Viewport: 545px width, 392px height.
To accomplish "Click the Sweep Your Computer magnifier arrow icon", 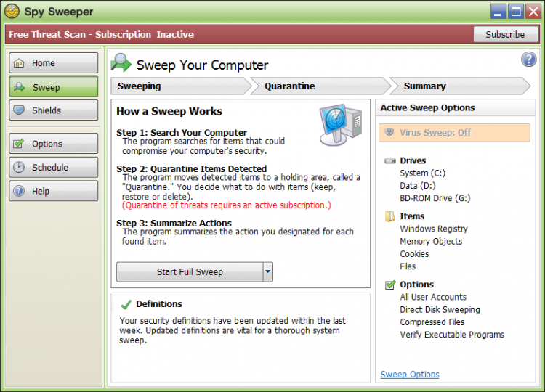I will 121,63.
